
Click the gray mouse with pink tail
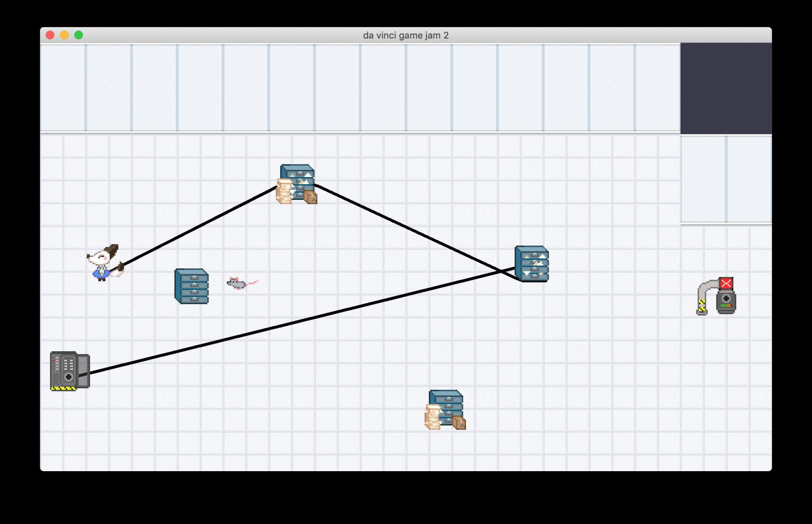[x=242, y=283]
